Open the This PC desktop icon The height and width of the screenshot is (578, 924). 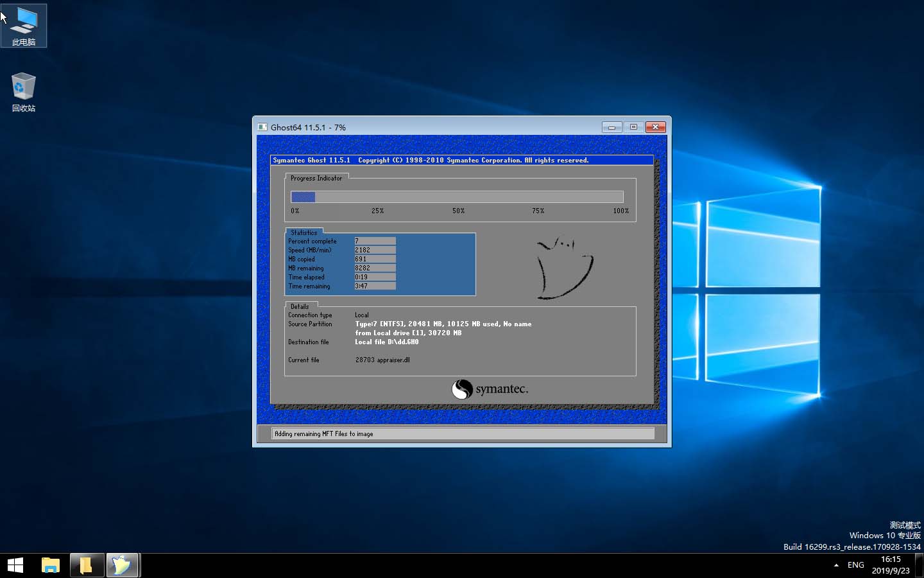click(x=24, y=26)
